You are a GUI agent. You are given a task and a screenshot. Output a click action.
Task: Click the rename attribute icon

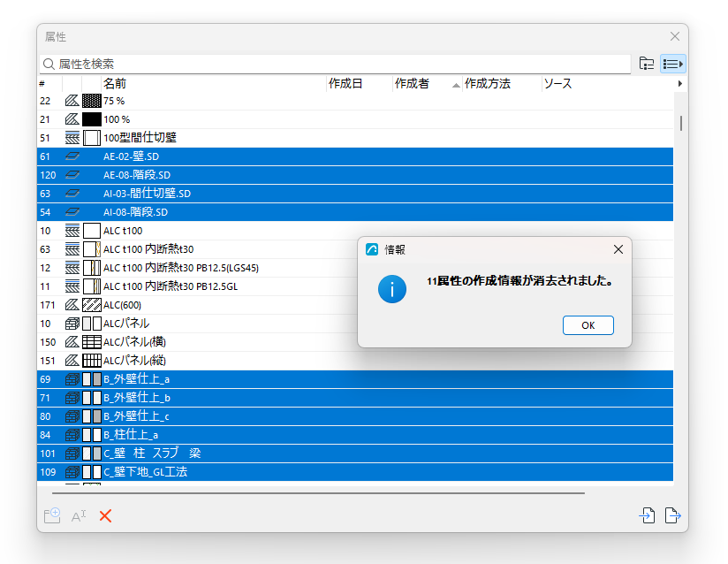[79, 515]
